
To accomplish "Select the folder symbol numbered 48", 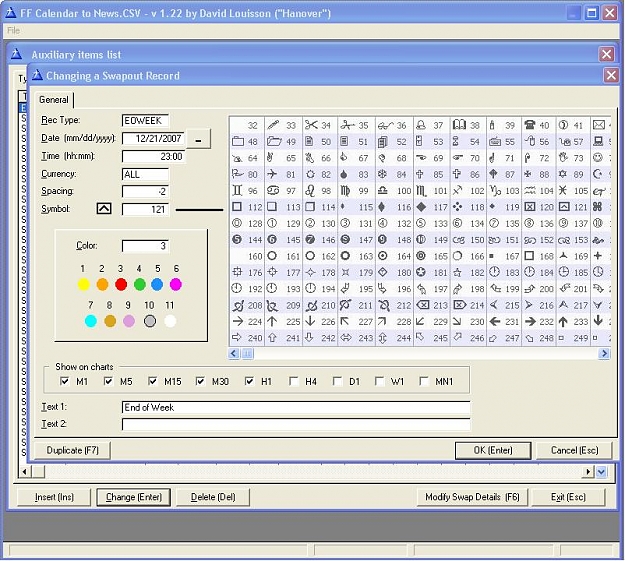I will click(238, 141).
